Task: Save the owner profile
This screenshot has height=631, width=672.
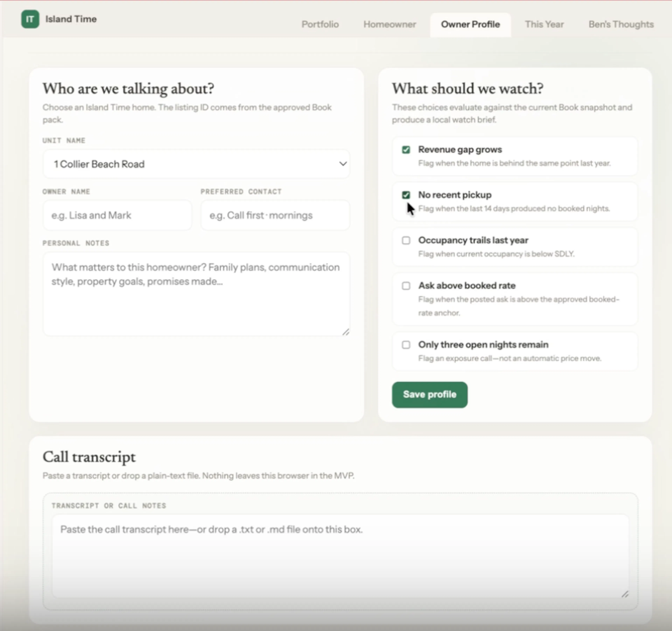Action: [x=430, y=394]
